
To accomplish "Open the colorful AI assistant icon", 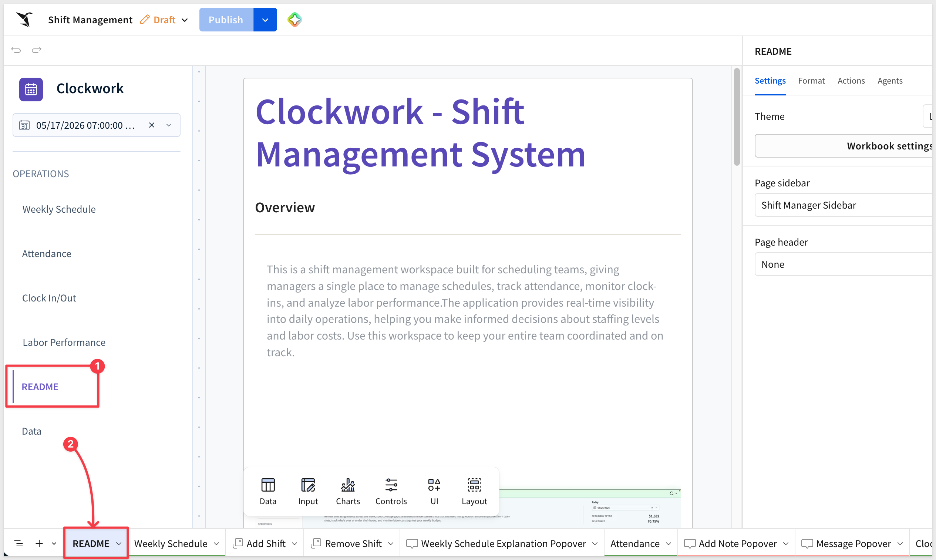I will (294, 20).
